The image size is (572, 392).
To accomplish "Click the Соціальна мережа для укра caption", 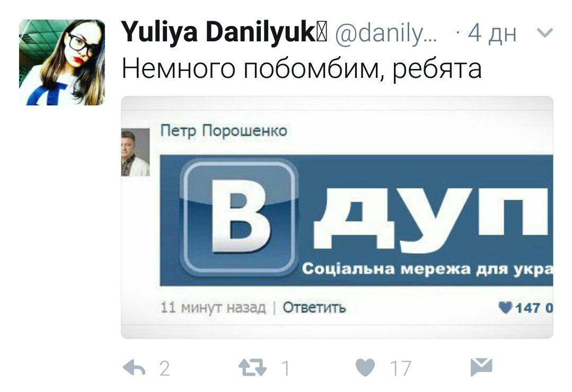I will point(427,269).
